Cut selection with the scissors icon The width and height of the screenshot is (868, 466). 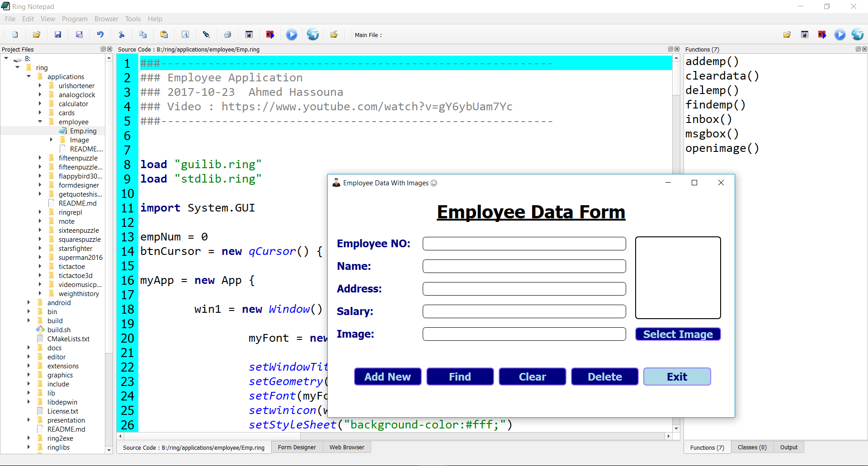[x=122, y=35]
